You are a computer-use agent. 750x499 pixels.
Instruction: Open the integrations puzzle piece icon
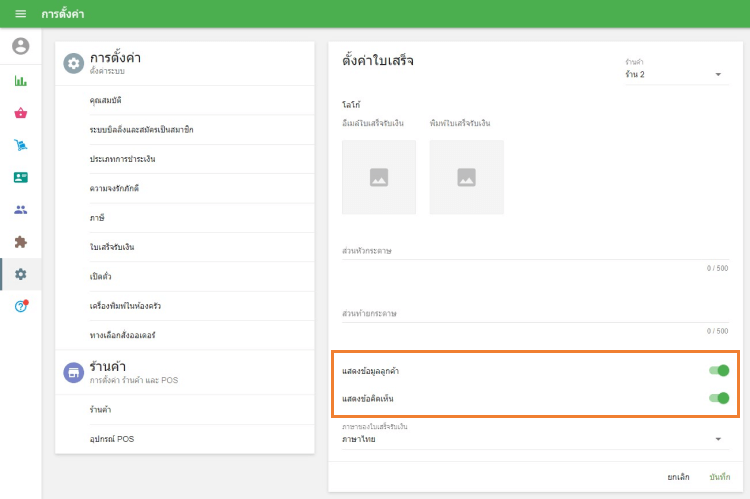(20, 241)
